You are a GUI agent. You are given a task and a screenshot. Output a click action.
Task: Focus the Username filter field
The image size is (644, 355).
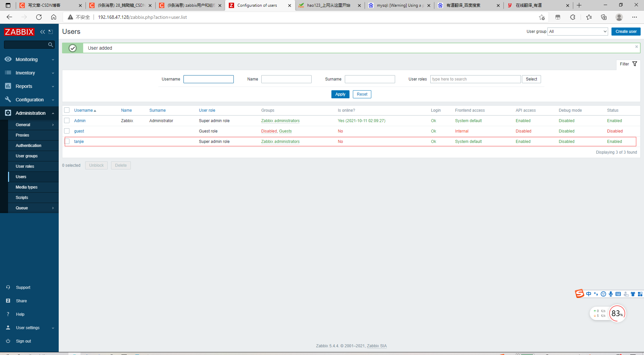click(209, 79)
